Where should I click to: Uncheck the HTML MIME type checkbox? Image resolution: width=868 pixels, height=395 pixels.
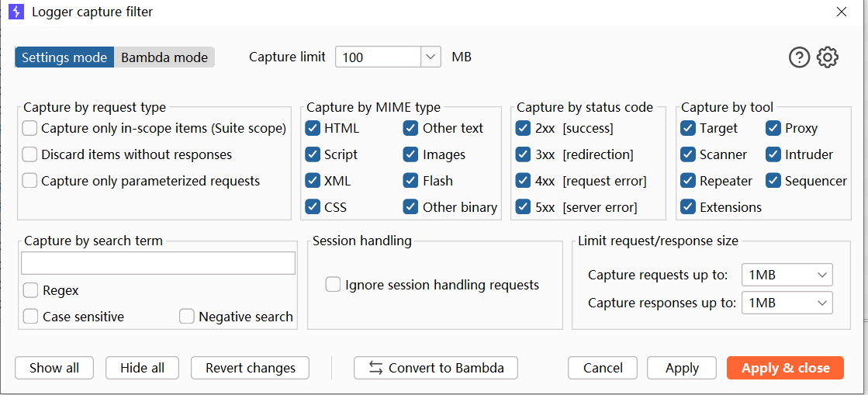tap(313, 128)
